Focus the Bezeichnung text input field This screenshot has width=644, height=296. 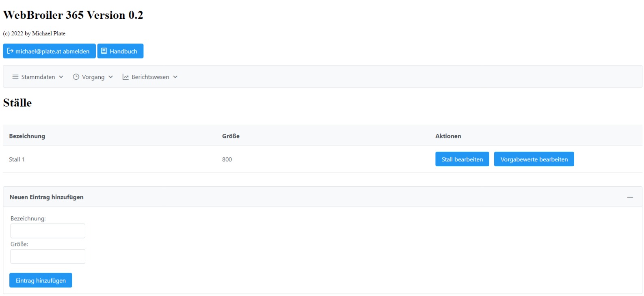click(48, 231)
